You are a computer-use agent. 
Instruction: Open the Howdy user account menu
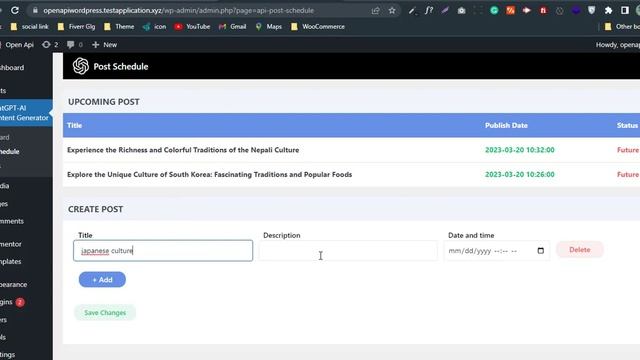[618, 45]
